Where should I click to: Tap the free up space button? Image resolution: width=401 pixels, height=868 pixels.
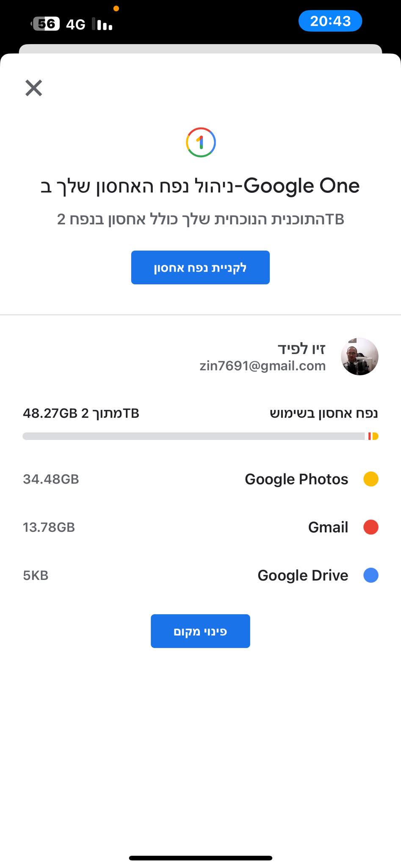point(200,631)
